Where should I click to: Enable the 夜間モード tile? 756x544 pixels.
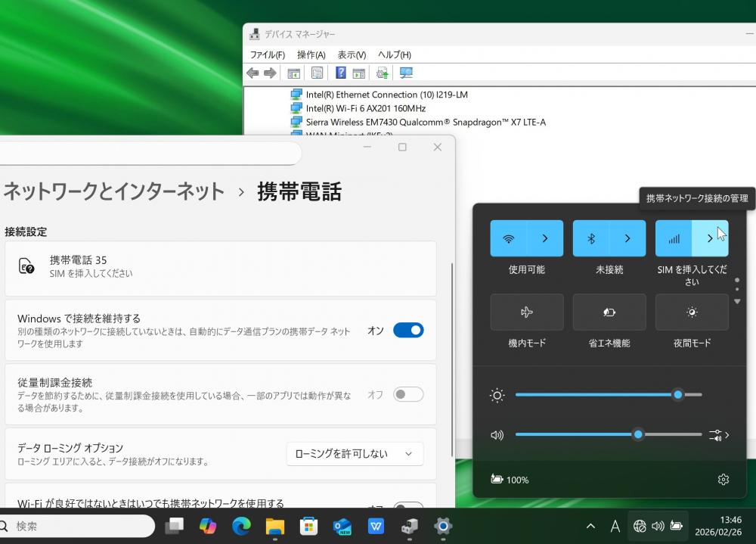(692, 312)
